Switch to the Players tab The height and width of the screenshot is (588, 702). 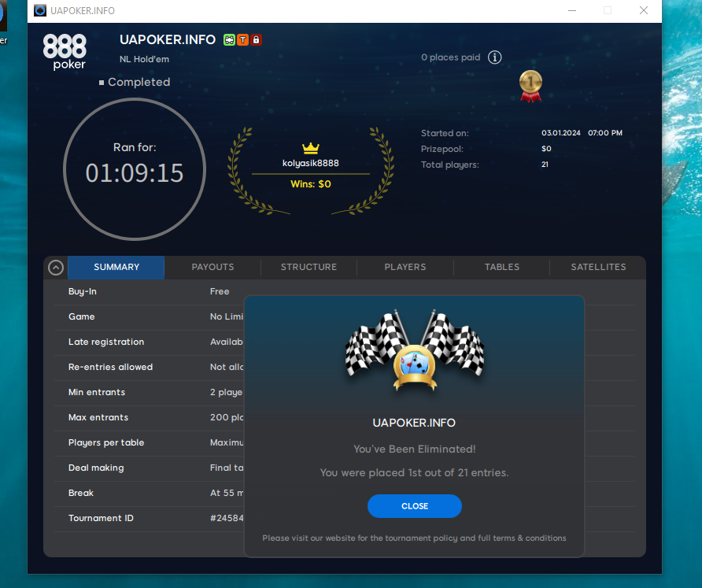click(405, 268)
